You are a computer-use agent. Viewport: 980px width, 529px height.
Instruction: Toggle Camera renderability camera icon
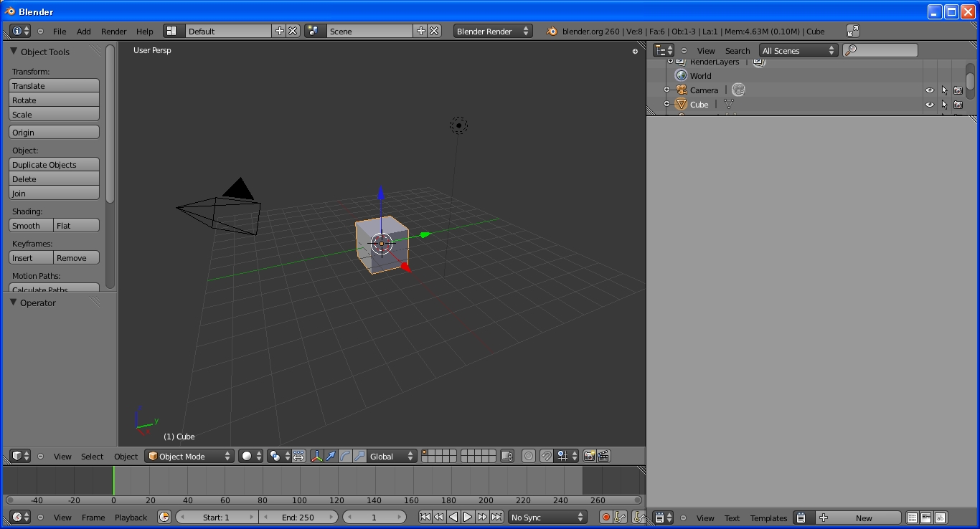click(x=958, y=90)
